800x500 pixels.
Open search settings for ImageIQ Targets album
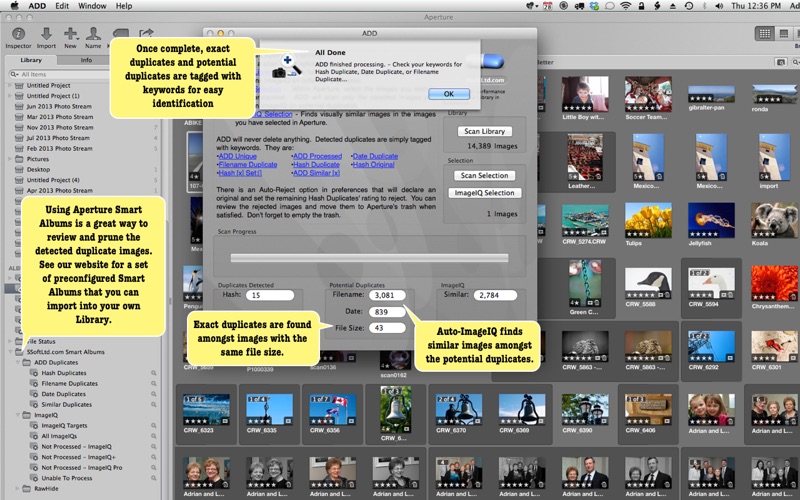pyautogui.click(x=153, y=426)
